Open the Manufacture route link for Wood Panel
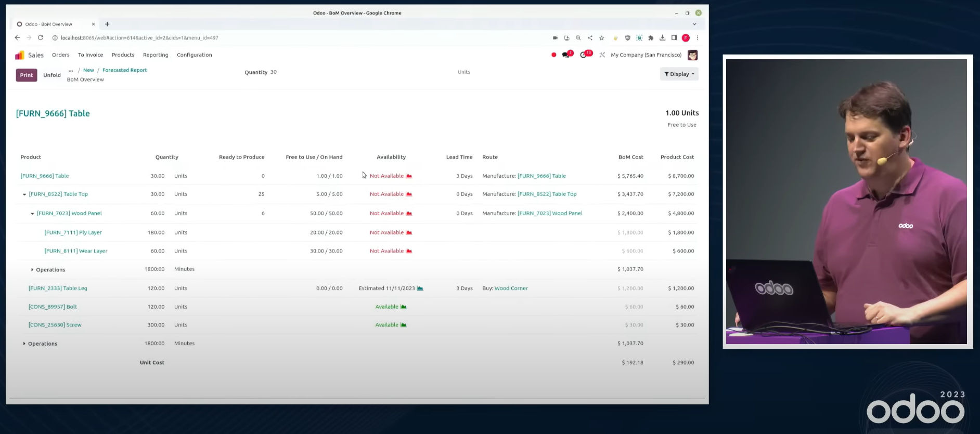The height and width of the screenshot is (434, 980). 550,214
